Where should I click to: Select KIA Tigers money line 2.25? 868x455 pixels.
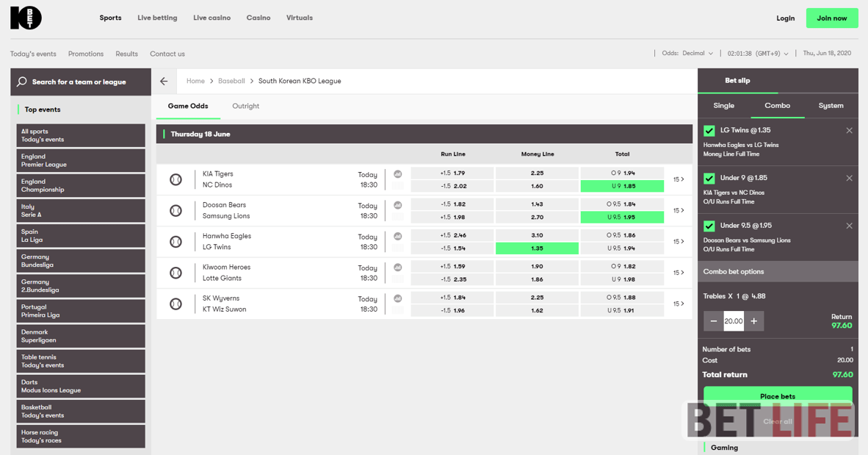coord(537,173)
